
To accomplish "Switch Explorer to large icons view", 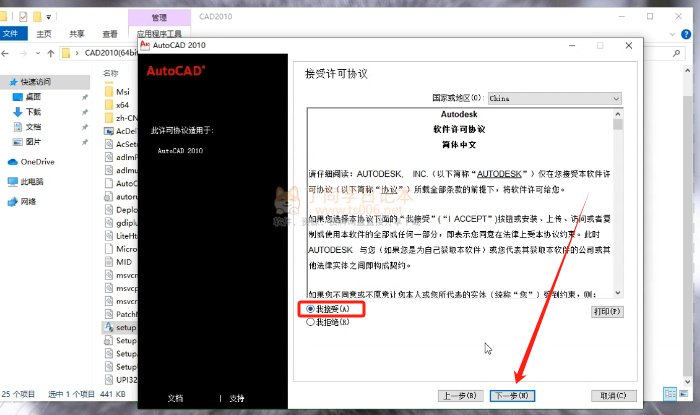I will coord(684,394).
